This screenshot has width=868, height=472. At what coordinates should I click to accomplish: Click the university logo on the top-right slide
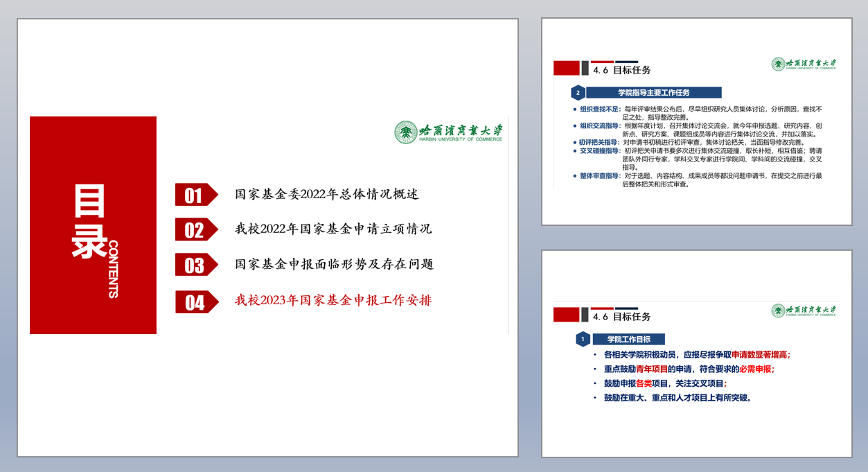(x=804, y=64)
